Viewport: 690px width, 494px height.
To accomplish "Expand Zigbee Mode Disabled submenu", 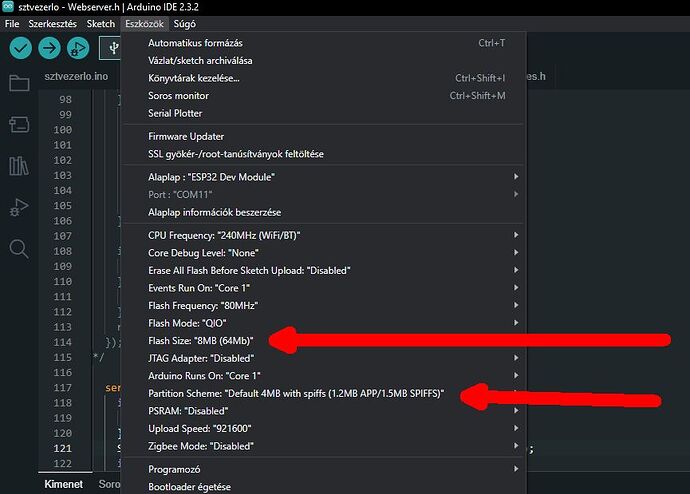I will coord(323,446).
